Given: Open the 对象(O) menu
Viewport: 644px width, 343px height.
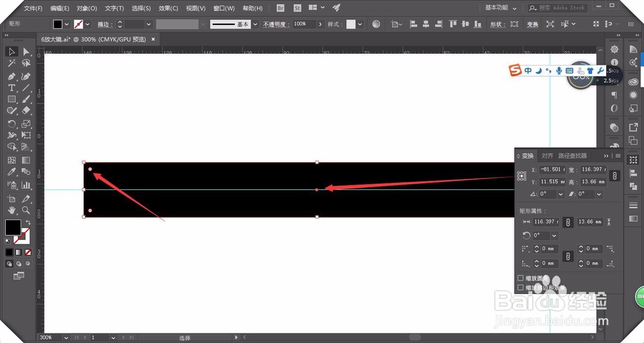Looking at the screenshot, I should [87, 8].
